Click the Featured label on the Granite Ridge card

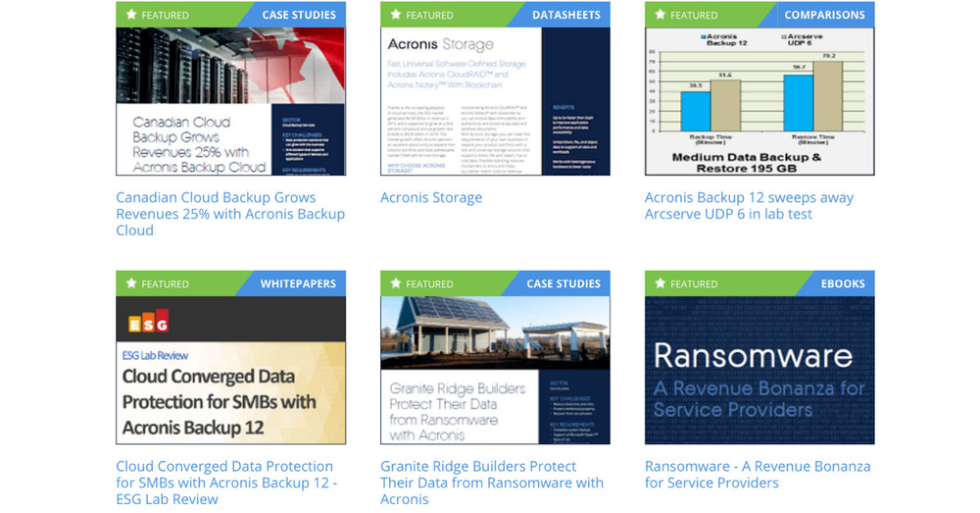point(429,284)
